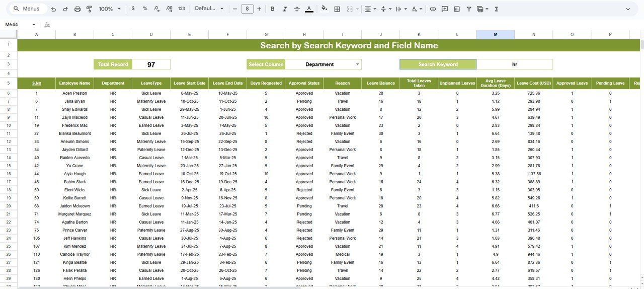Click the Create a filter funnel icon
This screenshot has width=644, height=289.
pyautogui.click(x=469, y=9)
